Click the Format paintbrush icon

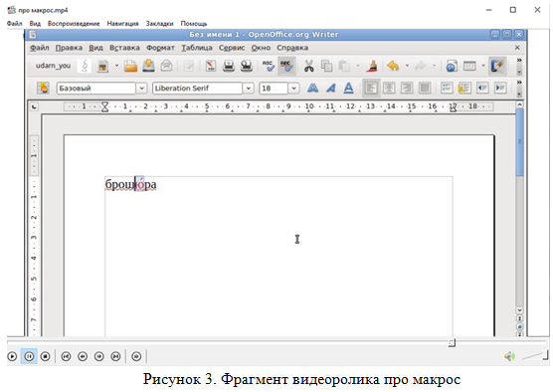click(x=372, y=66)
